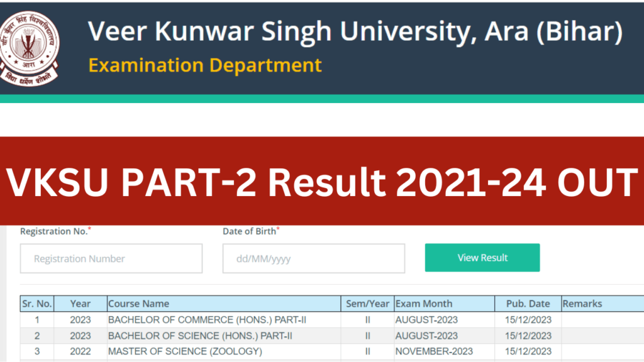Click the Course Name column header
Viewport: 644px width, 362px height.
[224, 304]
